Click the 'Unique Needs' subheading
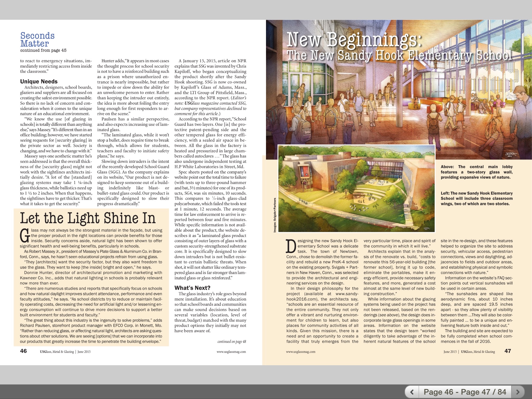This screenshot has width=532, height=399. point(39,81)
